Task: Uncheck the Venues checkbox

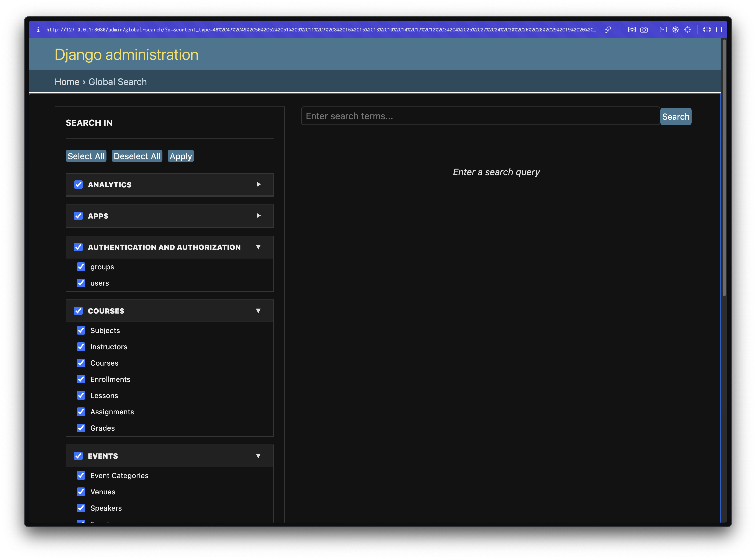Action: [x=81, y=492]
